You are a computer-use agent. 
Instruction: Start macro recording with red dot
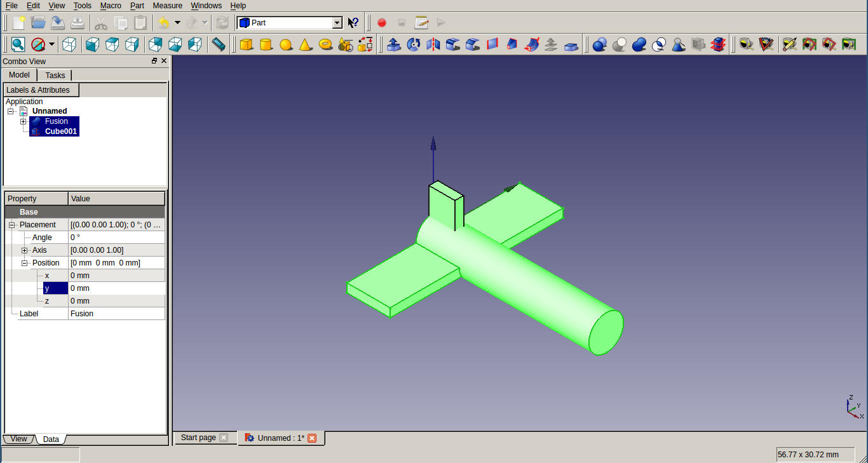point(381,23)
